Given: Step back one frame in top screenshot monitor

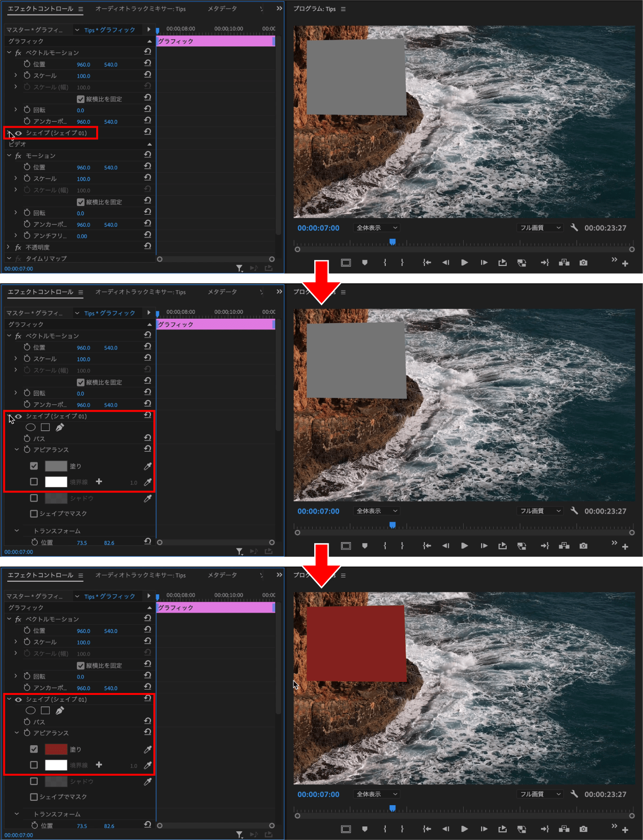Looking at the screenshot, I should click(446, 263).
